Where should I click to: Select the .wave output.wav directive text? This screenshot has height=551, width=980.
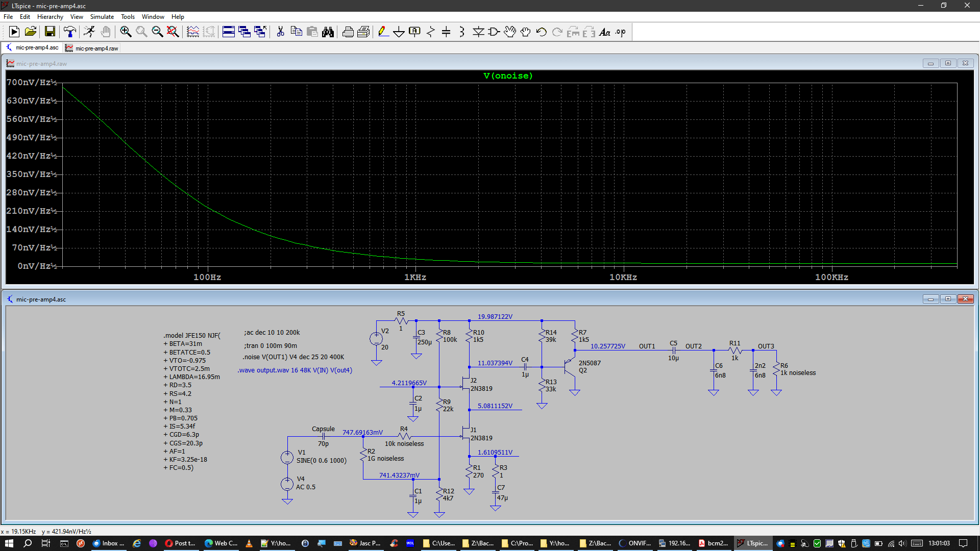click(295, 370)
